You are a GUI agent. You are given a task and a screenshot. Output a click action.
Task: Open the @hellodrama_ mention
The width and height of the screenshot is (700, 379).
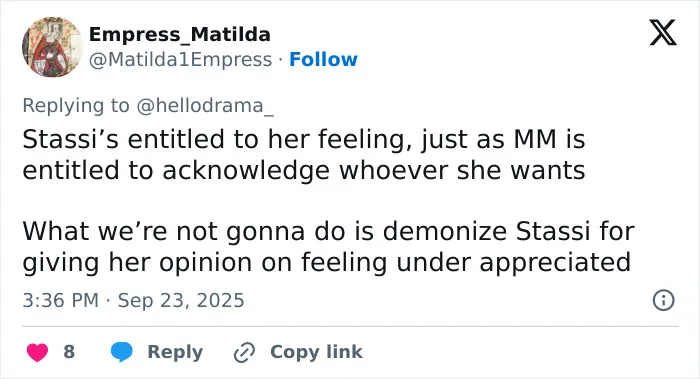tap(205, 106)
